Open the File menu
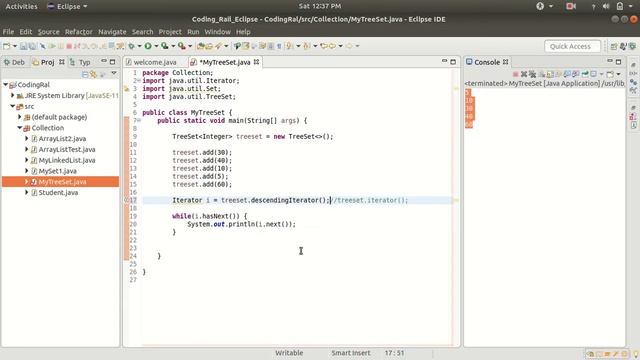 click(x=8, y=32)
